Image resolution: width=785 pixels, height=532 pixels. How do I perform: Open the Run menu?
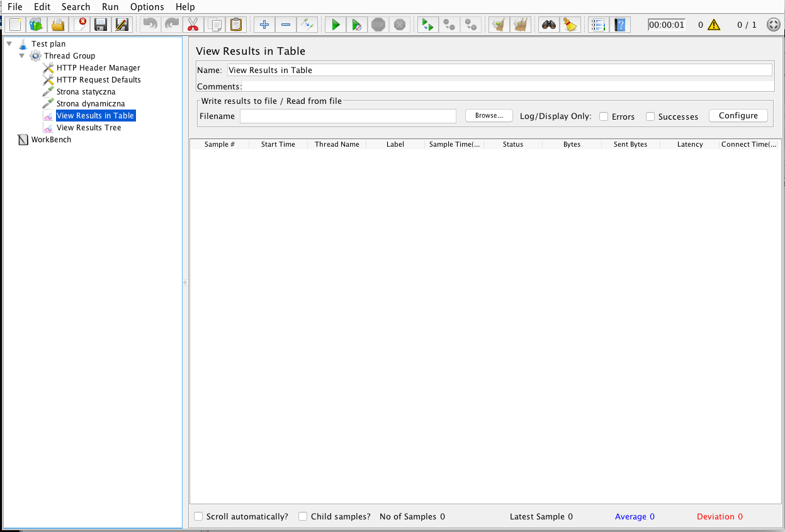click(x=110, y=7)
